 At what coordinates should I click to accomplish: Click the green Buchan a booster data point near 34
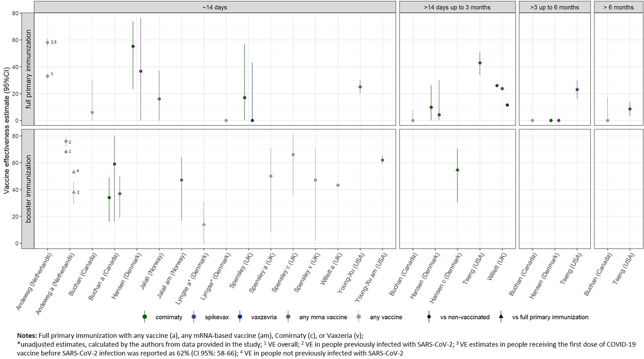109,198
